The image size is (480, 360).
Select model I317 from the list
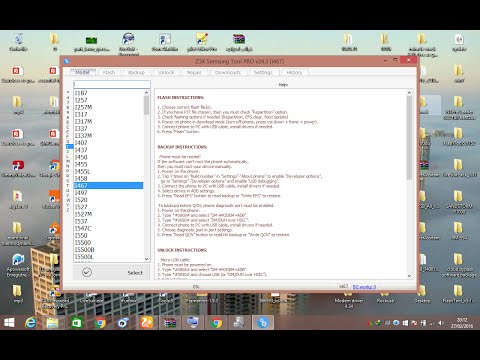108,114
